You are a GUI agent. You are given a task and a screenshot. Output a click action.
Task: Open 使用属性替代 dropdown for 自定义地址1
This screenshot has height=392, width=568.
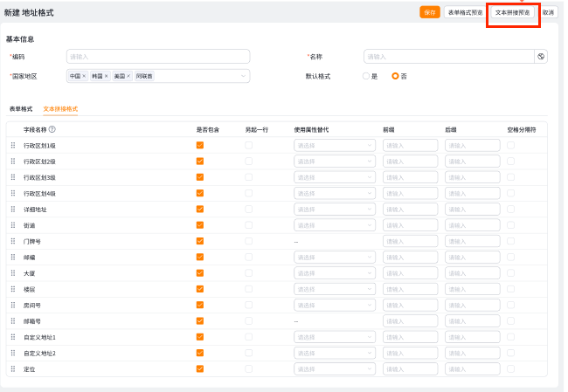tap(335, 337)
